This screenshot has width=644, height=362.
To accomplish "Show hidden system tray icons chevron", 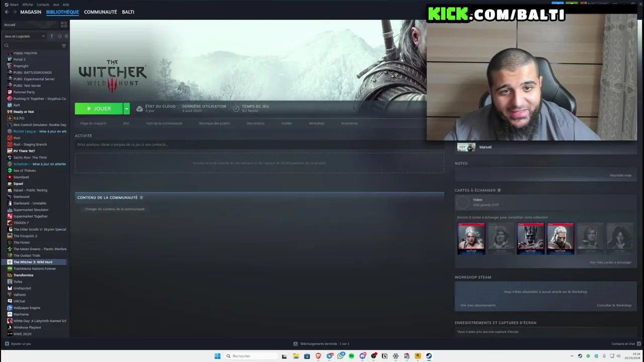I will pyautogui.click(x=572, y=356).
